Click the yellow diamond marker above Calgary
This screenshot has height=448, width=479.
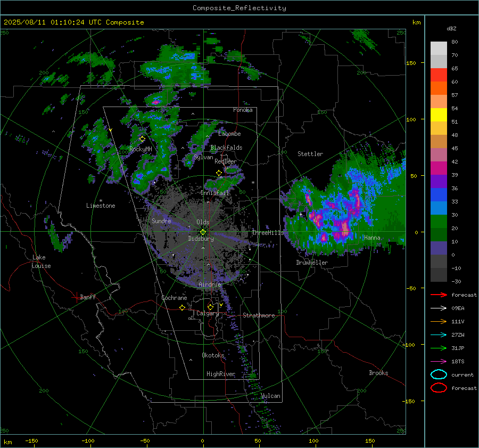tap(210, 307)
